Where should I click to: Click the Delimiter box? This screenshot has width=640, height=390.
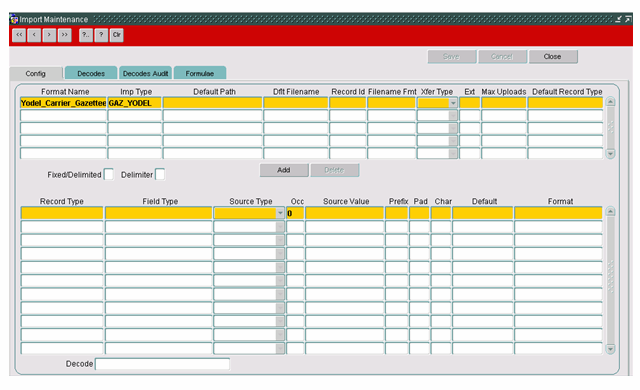(x=160, y=175)
